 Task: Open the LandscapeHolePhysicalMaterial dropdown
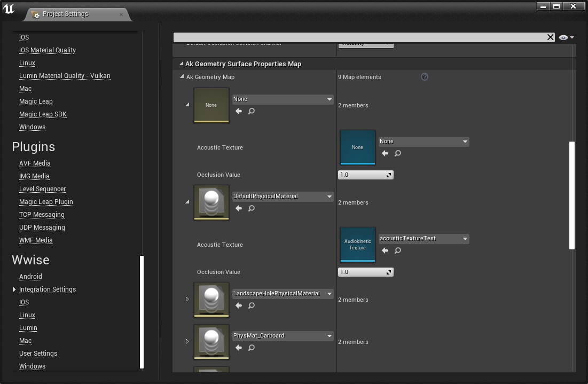point(283,293)
